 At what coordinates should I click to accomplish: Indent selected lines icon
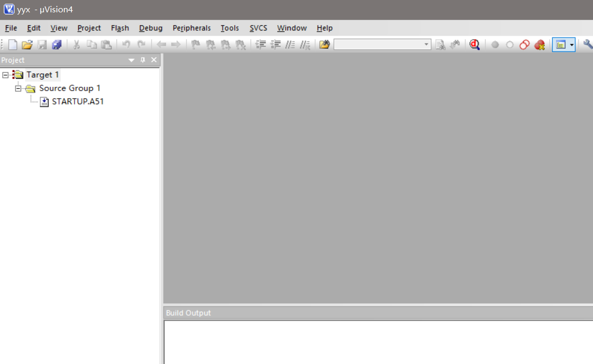click(x=261, y=44)
